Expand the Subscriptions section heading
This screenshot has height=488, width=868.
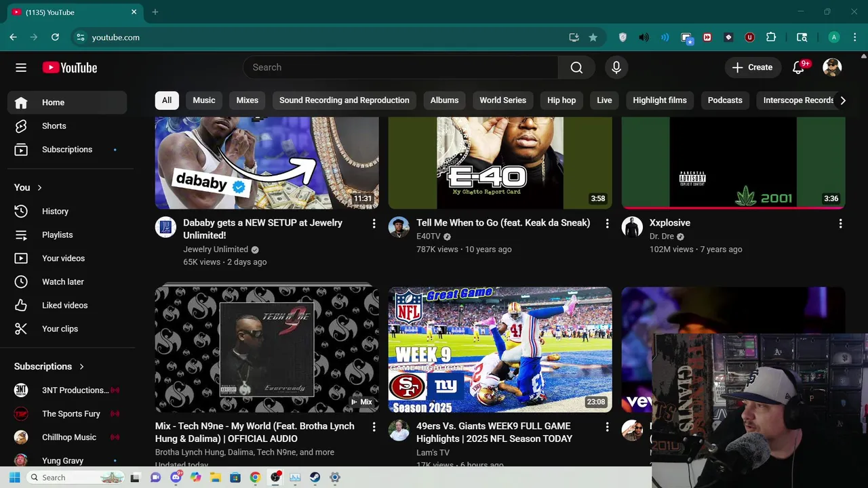pyautogui.click(x=49, y=367)
